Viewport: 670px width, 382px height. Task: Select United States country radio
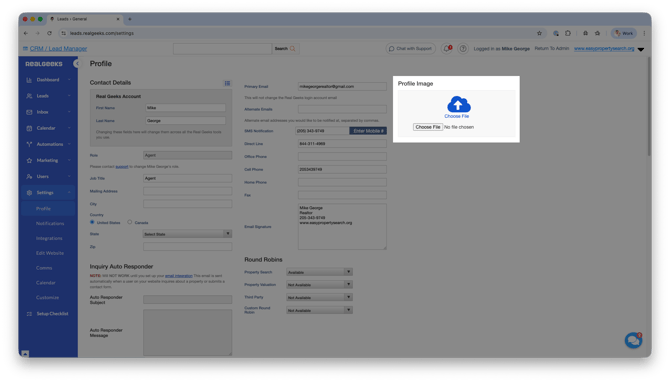click(92, 223)
